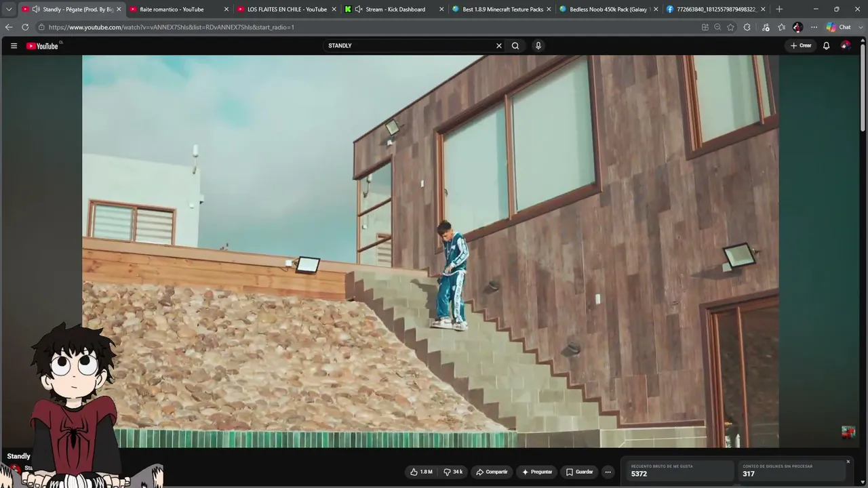Close the Standly - Pégate tab
868x488 pixels.
[119, 9]
